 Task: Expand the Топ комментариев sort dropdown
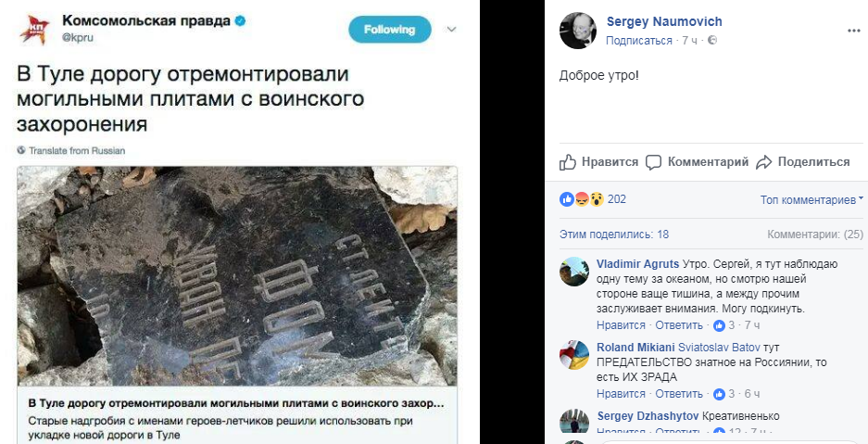tap(811, 200)
